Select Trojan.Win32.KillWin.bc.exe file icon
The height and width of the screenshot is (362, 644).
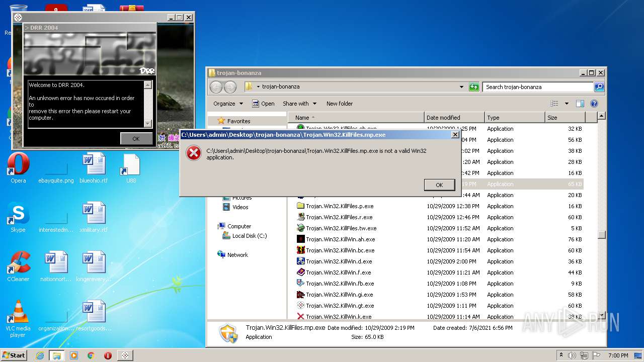(x=301, y=250)
